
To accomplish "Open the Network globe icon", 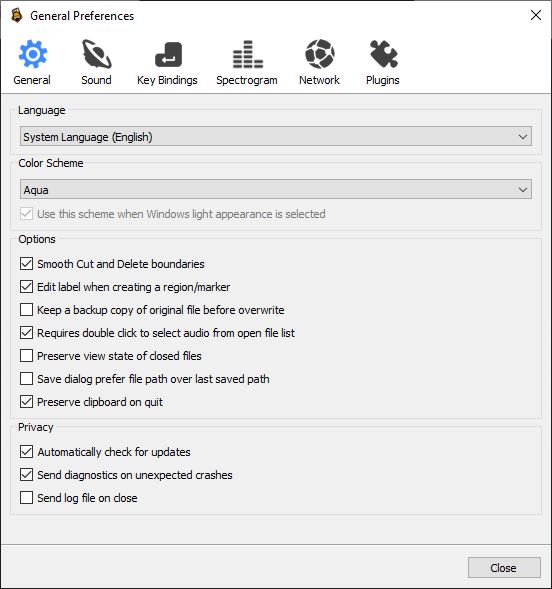I will (x=320, y=54).
